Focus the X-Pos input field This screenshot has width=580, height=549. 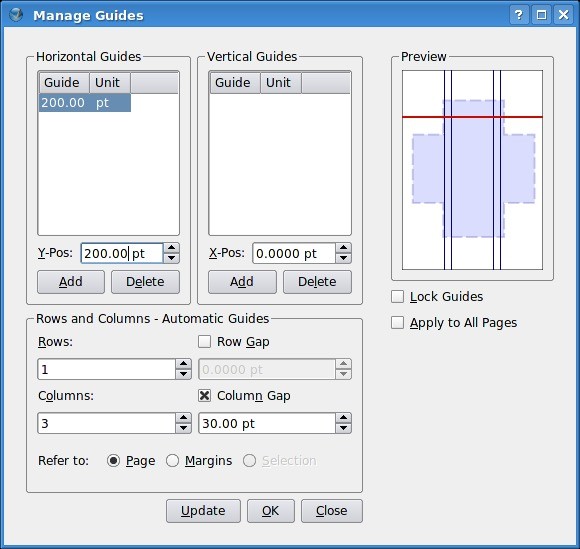(x=294, y=253)
